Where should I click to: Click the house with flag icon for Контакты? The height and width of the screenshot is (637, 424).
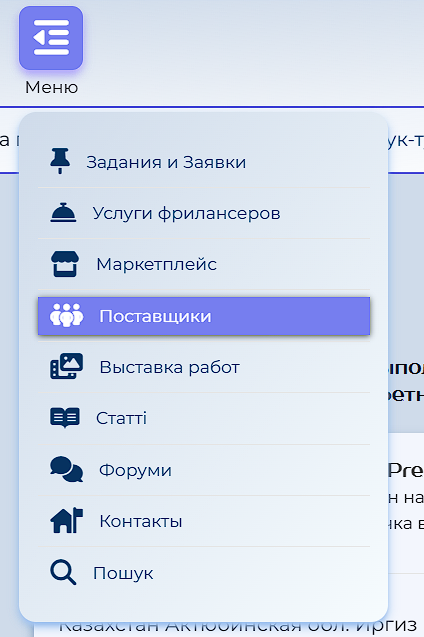[x=67, y=520]
